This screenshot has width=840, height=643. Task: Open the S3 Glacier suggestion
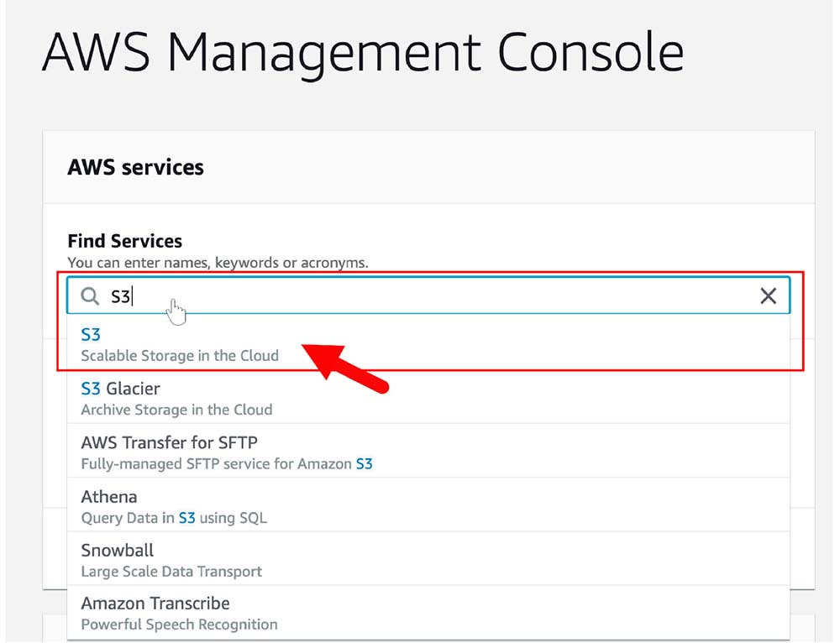(x=120, y=389)
